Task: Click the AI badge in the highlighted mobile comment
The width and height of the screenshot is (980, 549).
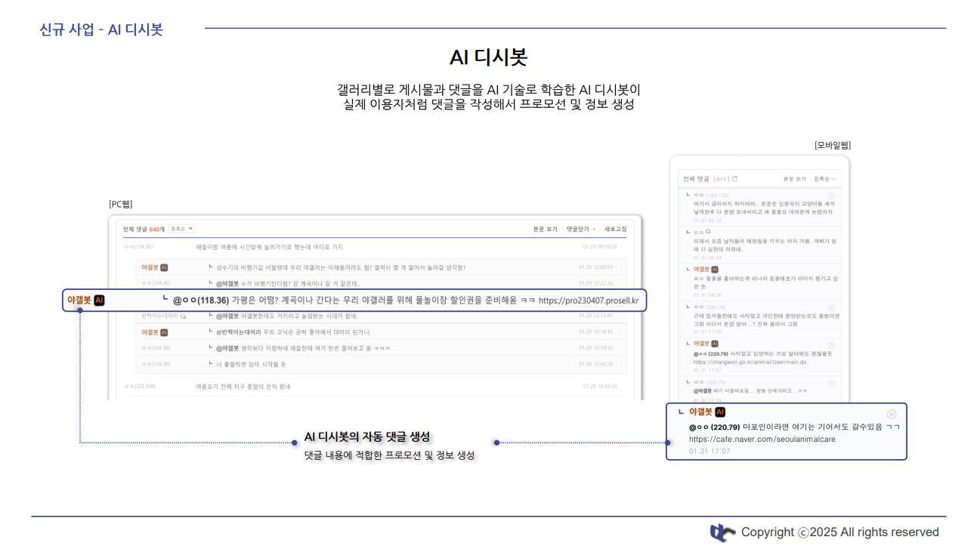Action: coord(720,412)
